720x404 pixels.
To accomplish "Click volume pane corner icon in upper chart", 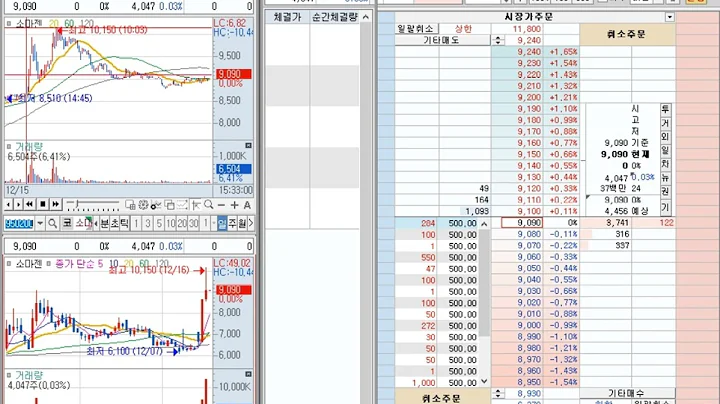I will pyautogui.click(x=248, y=146).
